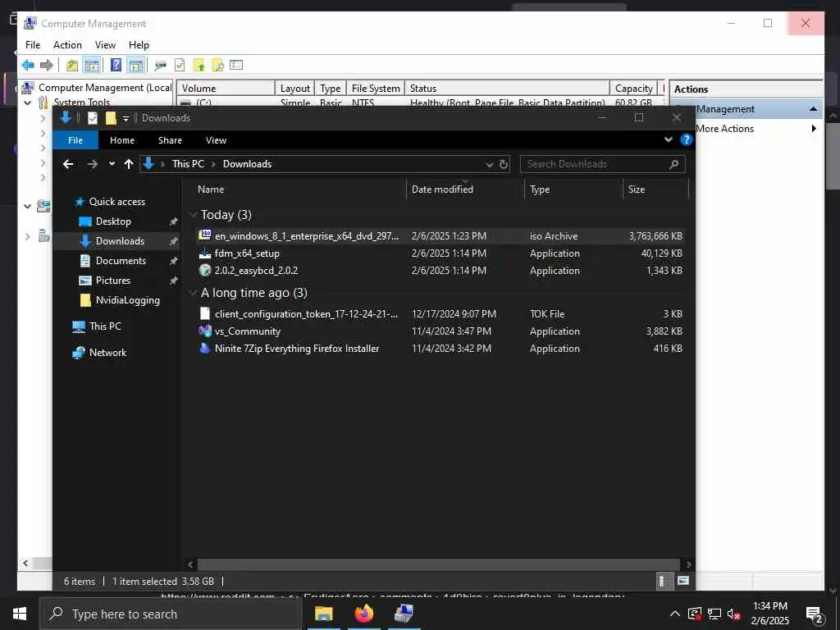This screenshot has width=840, height=630.
Task: Click the horizontal scrollbar in the file list
Action: (x=438, y=564)
